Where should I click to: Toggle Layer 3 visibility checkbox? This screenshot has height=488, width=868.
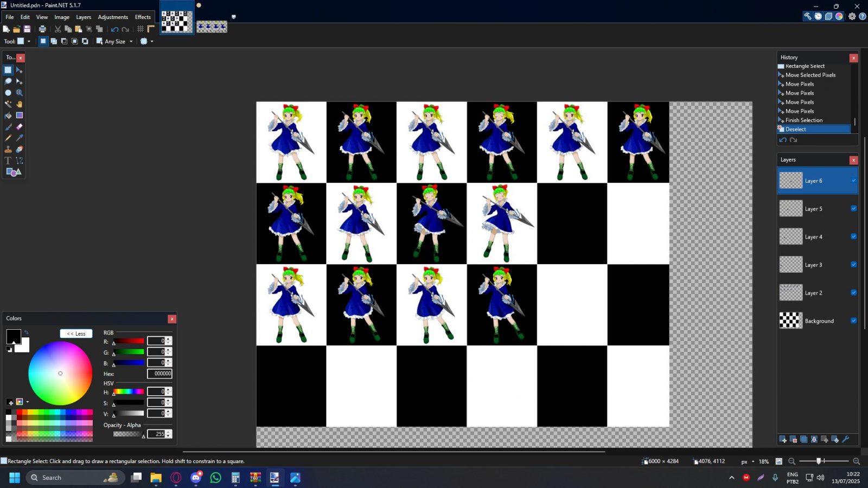853,265
